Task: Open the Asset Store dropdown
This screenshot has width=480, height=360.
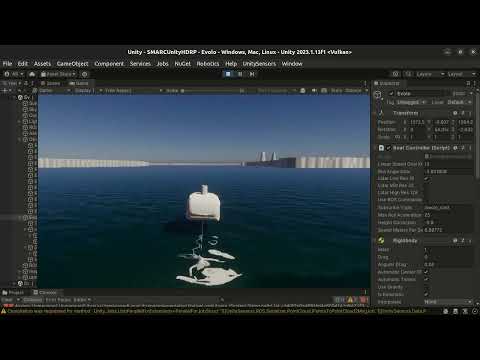Action: pyautogui.click(x=58, y=74)
